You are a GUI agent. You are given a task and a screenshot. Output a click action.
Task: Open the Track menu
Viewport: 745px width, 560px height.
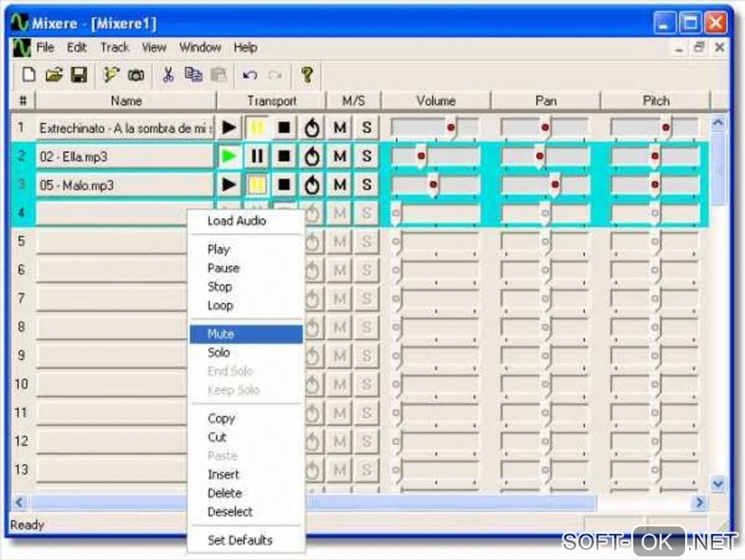pyautogui.click(x=115, y=47)
